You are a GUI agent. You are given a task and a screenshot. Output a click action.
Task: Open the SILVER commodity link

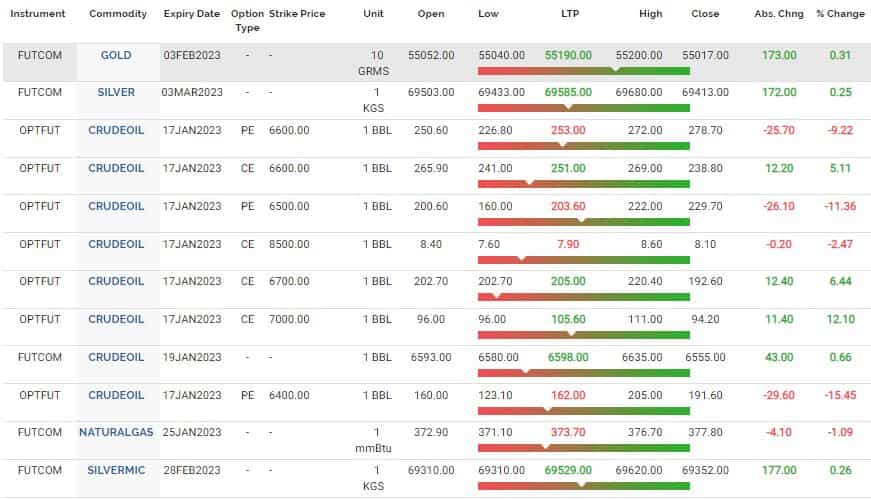coord(116,92)
